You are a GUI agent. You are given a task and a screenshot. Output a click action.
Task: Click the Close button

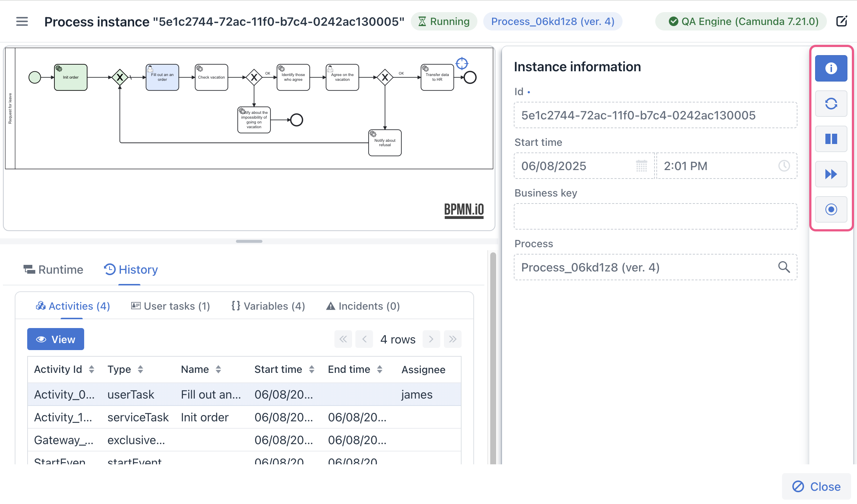[x=816, y=487]
